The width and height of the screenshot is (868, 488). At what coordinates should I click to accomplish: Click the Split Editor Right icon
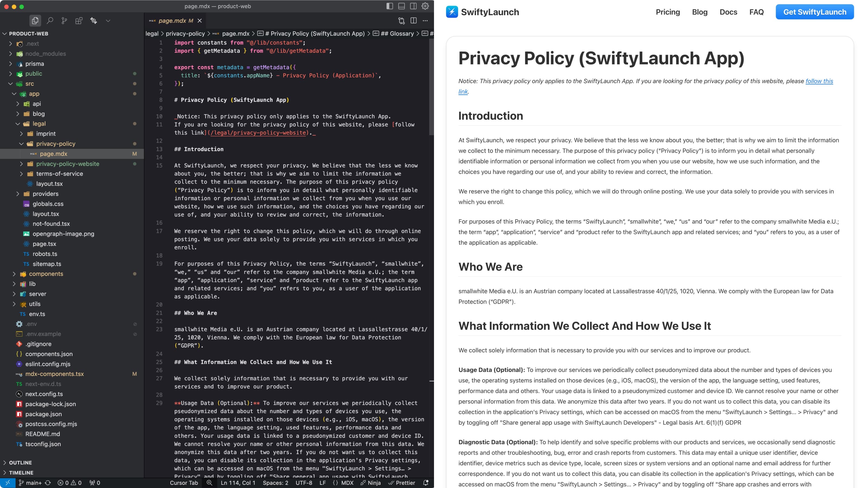(x=413, y=21)
